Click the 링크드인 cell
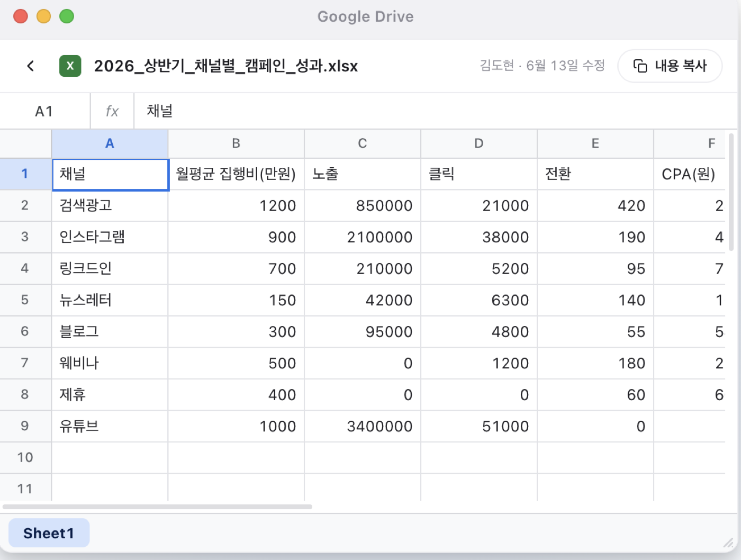The width and height of the screenshot is (741, 560). click(110, 268)
